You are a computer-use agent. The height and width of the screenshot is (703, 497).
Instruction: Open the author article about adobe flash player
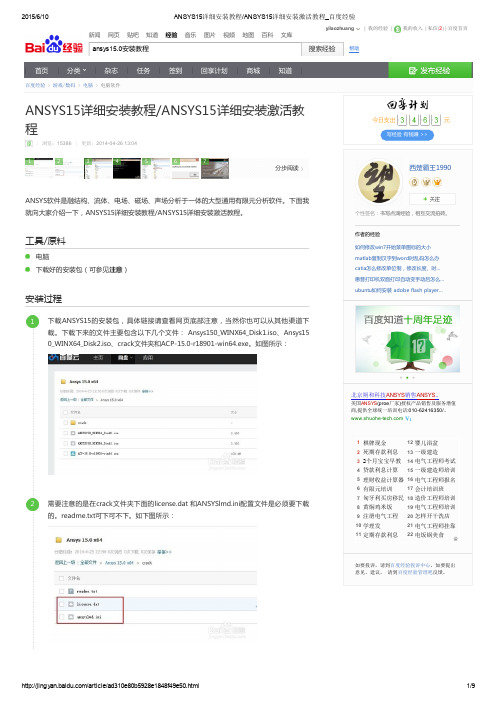[x=399, y=290]
